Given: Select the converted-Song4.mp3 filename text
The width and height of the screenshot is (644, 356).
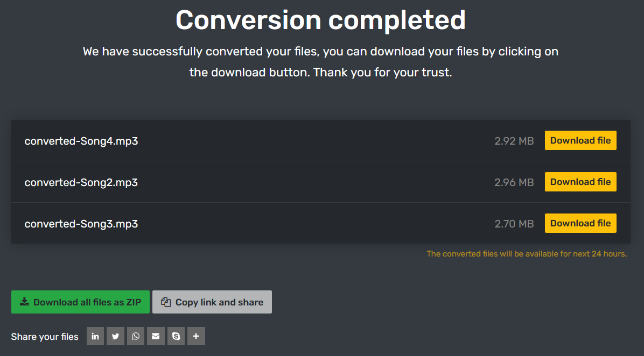Looking at the screenshot, I should click(81, 141).
